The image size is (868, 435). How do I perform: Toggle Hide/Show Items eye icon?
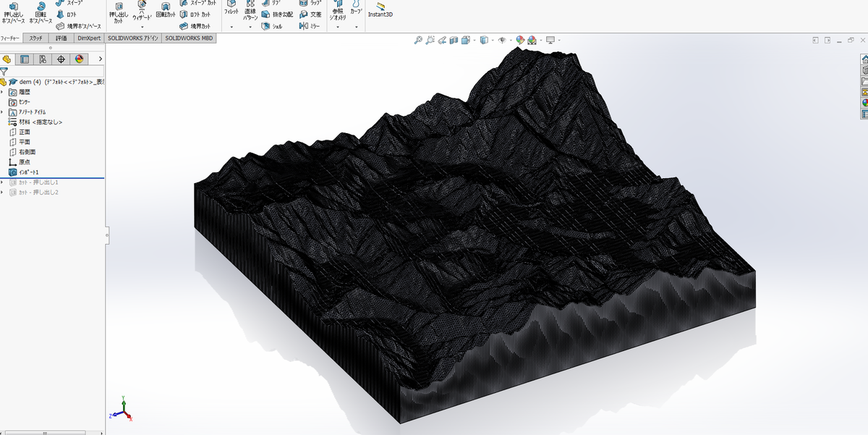501,41
